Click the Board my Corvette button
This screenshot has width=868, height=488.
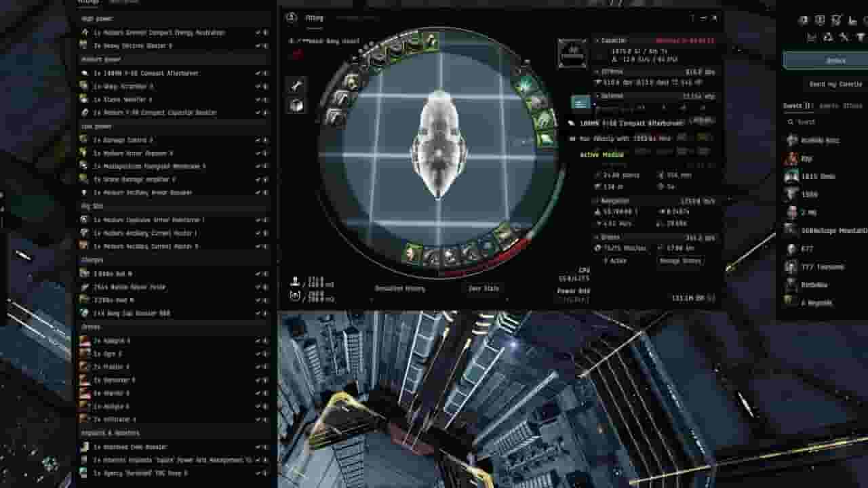pos(835,84)
